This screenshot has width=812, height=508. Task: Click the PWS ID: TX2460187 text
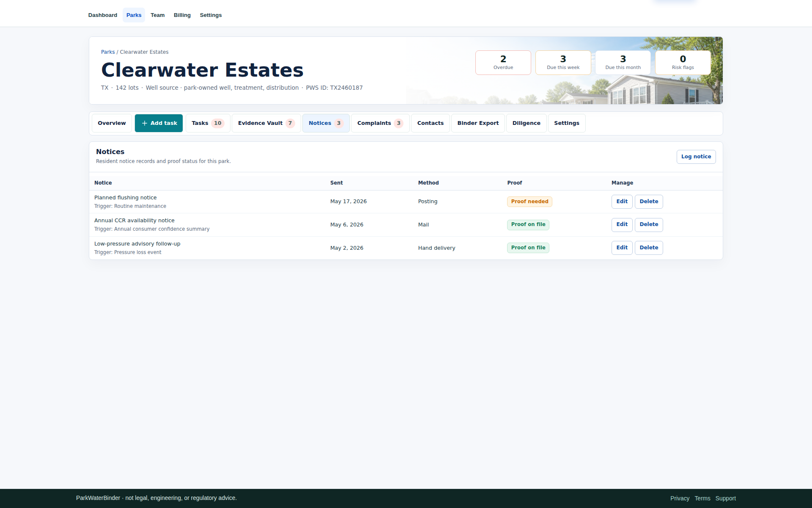click(x=334, y=88)
